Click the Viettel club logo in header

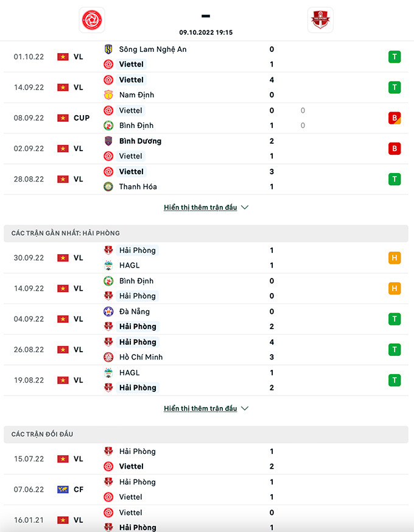point(92,20)
